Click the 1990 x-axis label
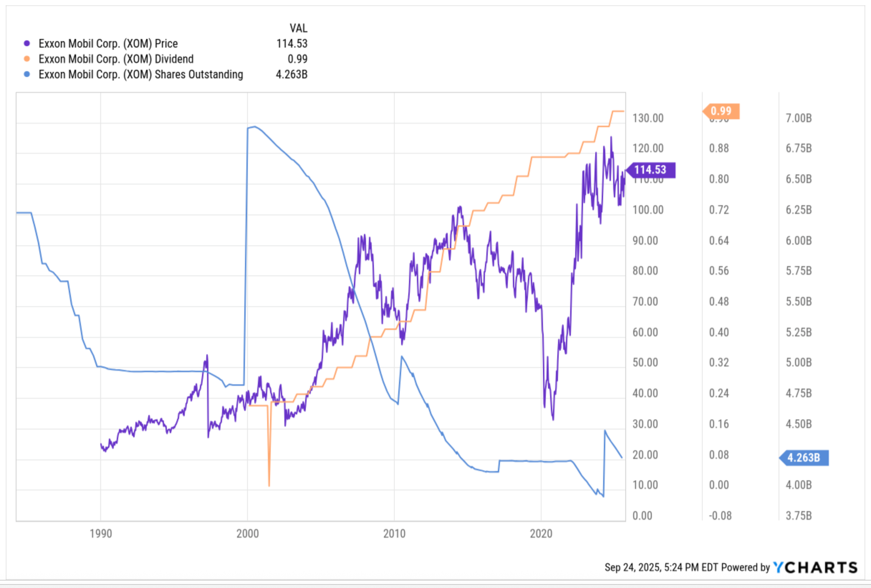 101,534
